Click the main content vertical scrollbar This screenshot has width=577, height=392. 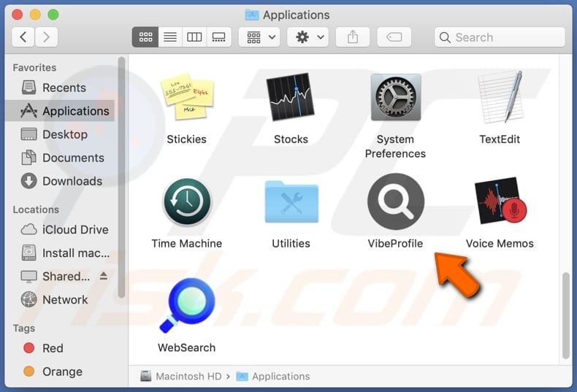566,315
